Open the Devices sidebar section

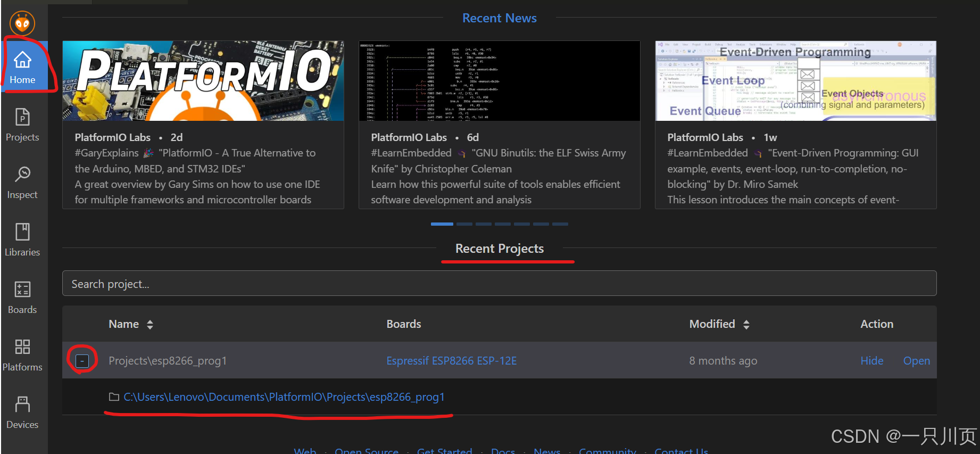coord(22,412)
